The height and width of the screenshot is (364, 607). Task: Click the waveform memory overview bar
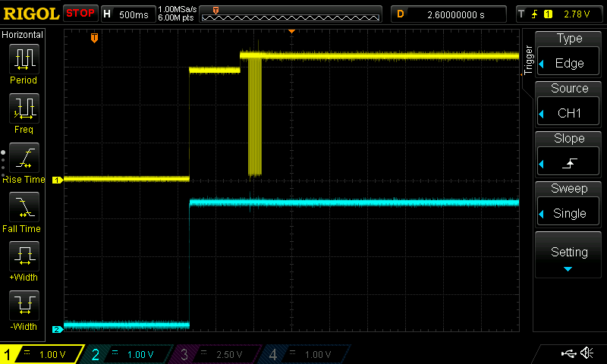(x=291, y=14)
